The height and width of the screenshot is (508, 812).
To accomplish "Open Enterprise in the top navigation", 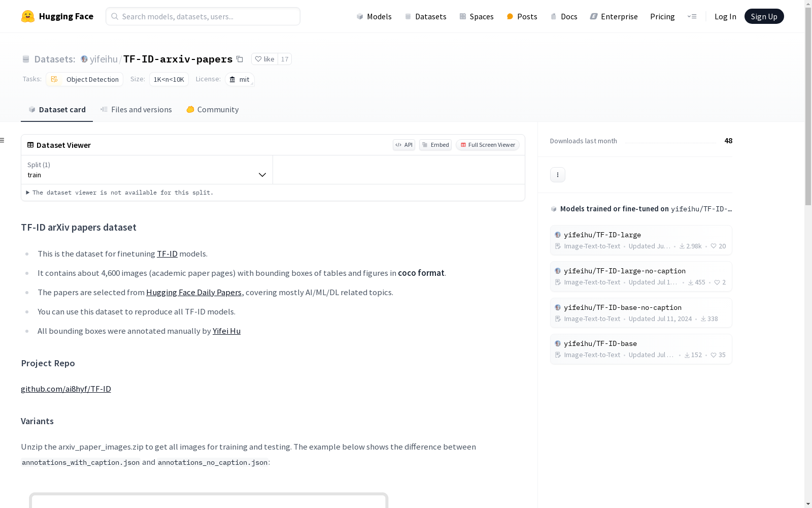I will click(x=614, y=16).
